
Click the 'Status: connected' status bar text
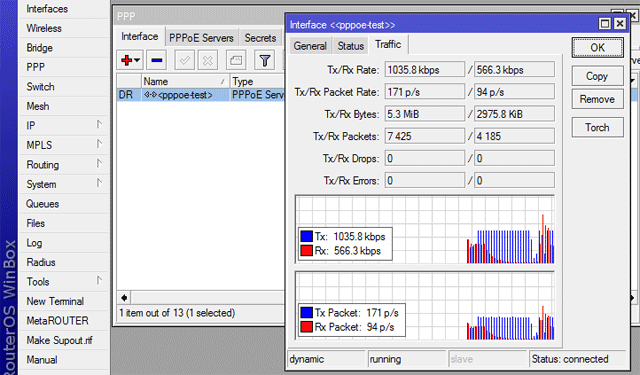tap(570, 359)
